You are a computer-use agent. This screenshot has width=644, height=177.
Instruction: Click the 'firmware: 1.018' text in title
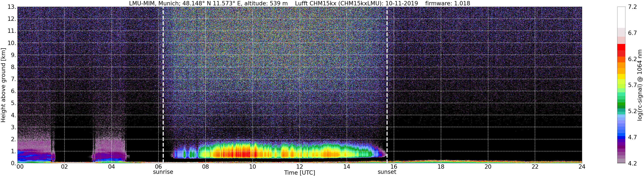point(448,3)
